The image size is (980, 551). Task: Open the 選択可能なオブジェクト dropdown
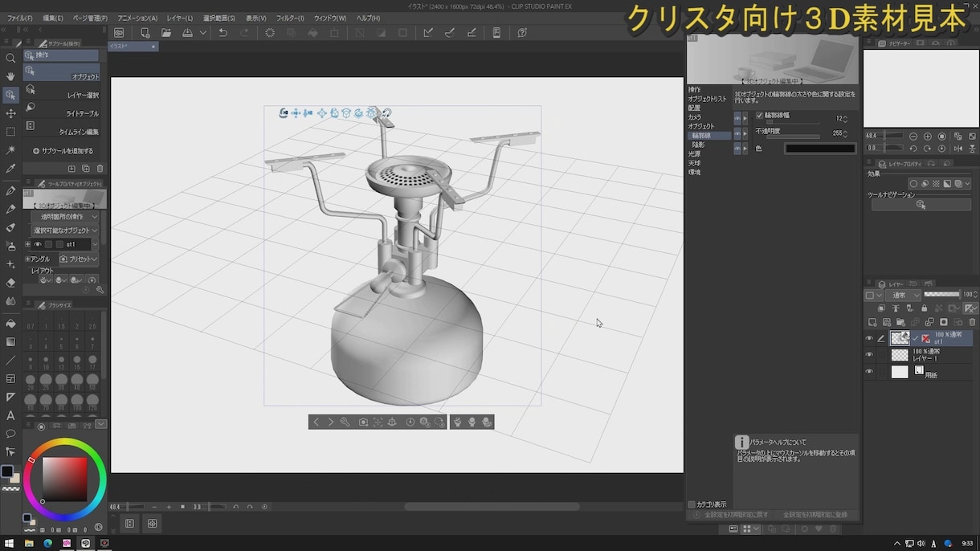pyautogui.click(x=65, y=231)
